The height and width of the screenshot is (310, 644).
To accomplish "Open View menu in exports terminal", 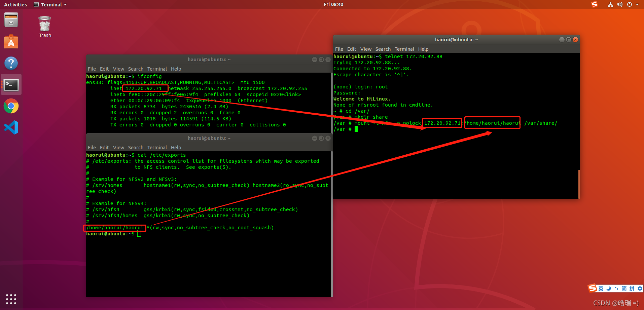I will pos(118,148).
